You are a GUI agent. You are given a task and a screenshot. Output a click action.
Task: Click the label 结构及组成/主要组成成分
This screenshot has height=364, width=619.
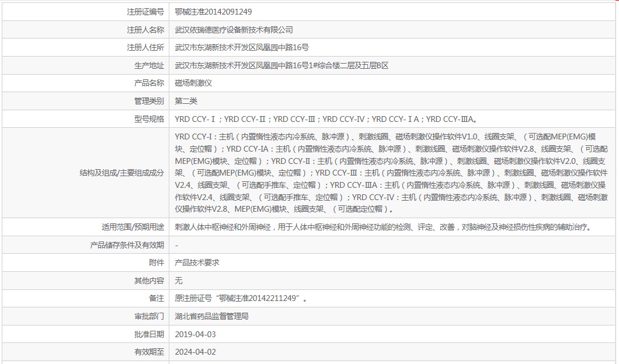pos(121,173)
